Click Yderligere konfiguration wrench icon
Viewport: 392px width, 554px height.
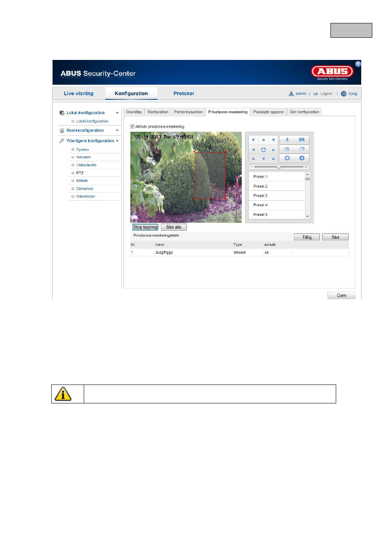pos(62,141)
